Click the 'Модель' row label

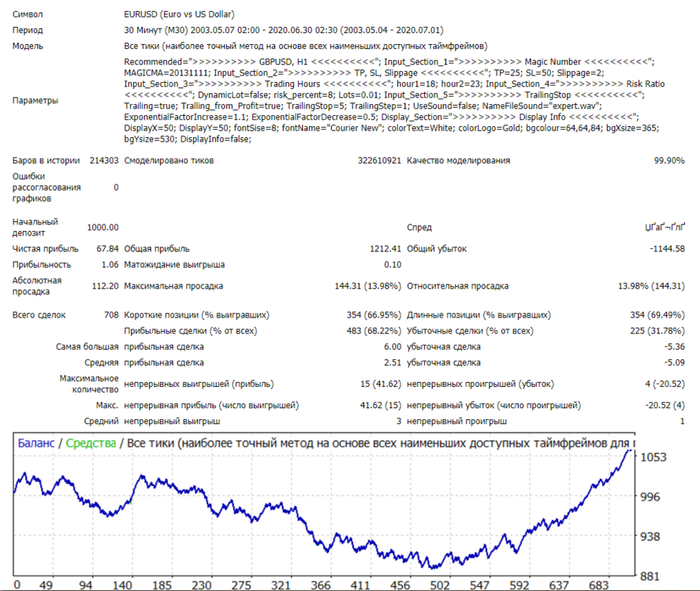tap(28, 46)
